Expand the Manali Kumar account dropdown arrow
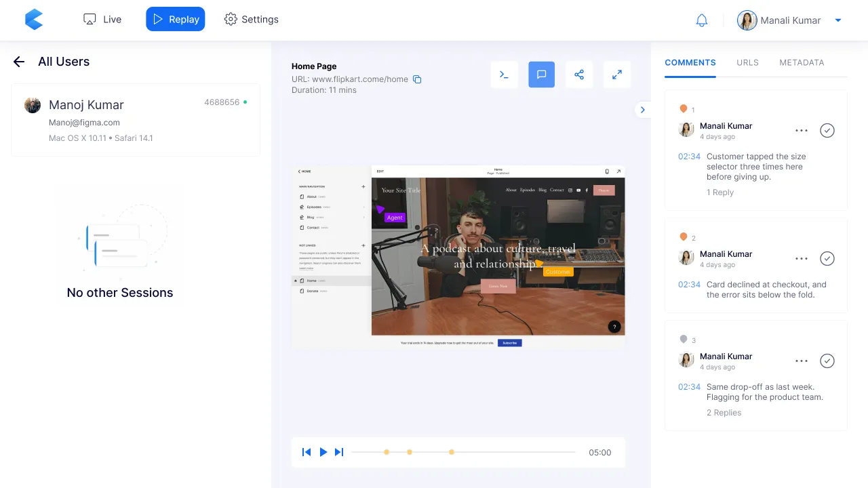This screenshot has height=488, width=868. coord(838,20)
